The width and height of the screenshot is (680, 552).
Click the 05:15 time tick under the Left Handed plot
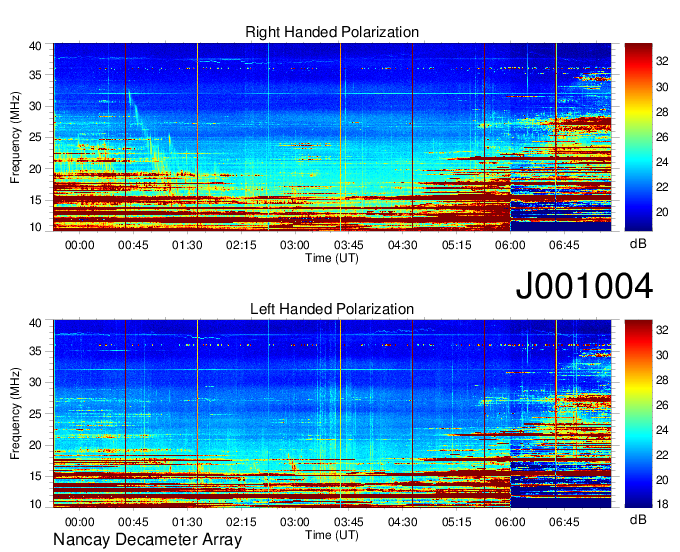click(457, 522)
